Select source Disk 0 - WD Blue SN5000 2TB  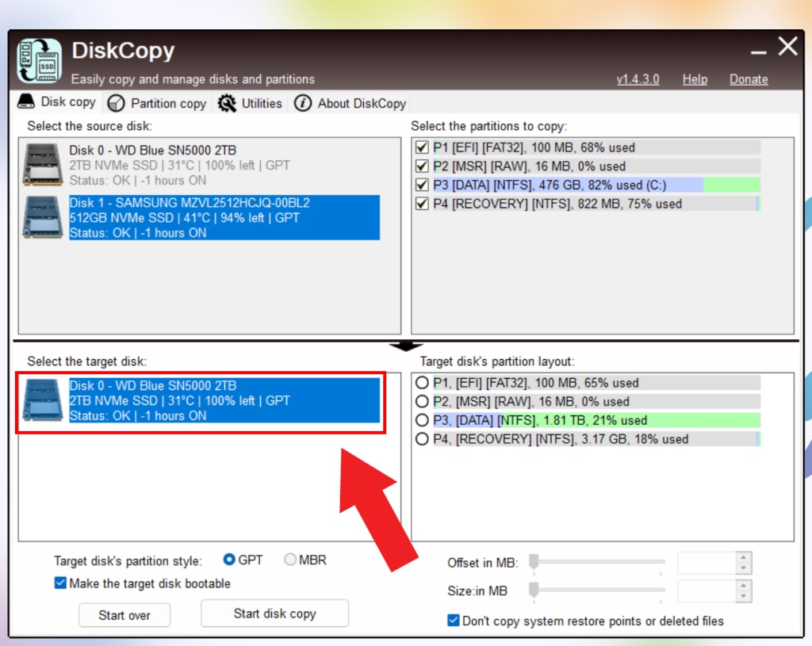(201, 165)
